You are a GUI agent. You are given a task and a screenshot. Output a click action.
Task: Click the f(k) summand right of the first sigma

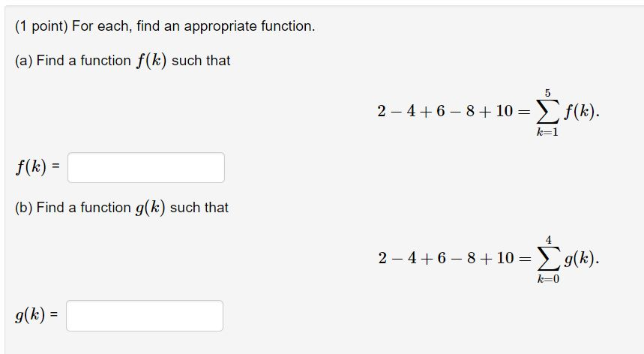579,111
